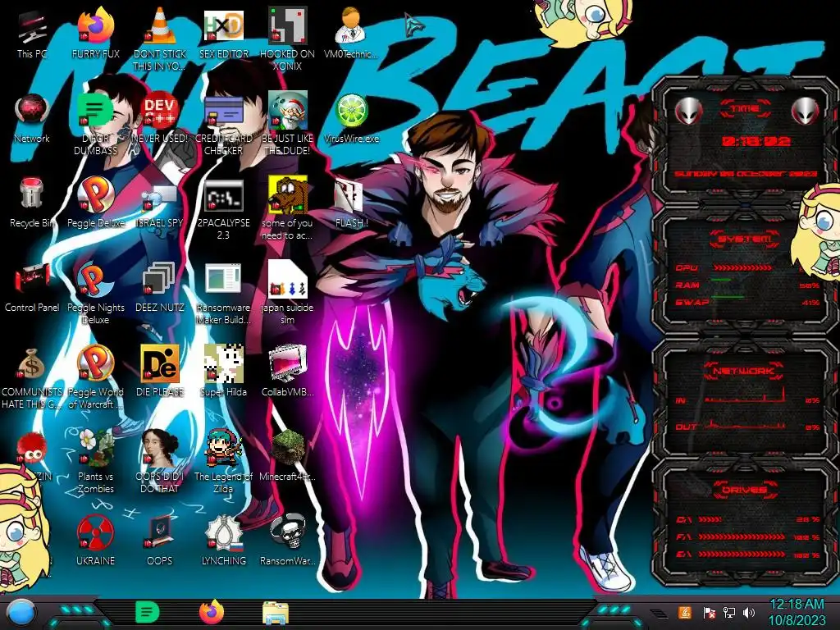Open File Explorer from the taskbar
The height and width of the screenshot is (630, 840).
coord(276,613)
